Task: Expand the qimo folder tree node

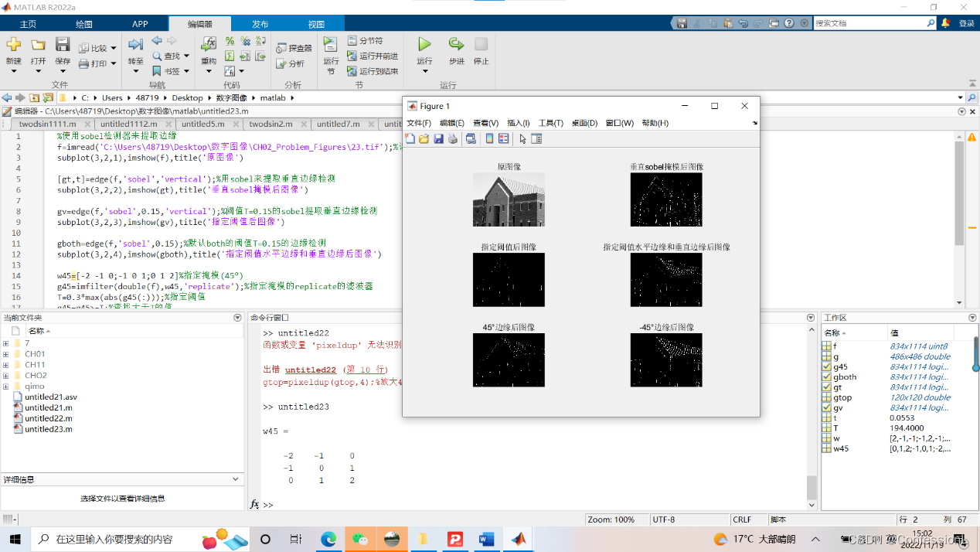Action: [x=5, y=387]
